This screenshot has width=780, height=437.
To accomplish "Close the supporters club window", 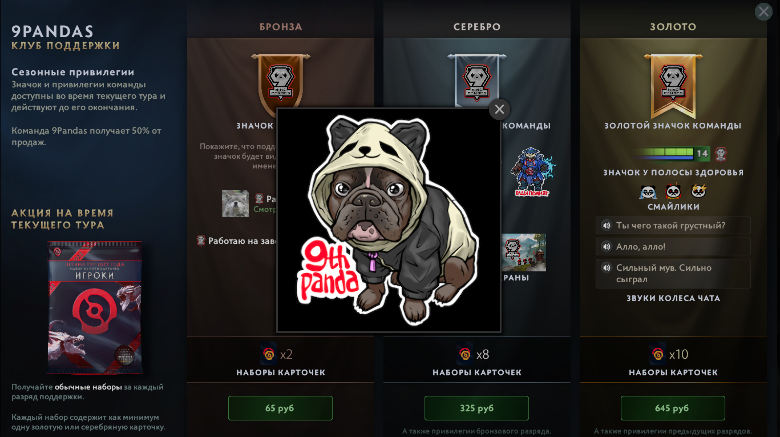I will pyautogui.click(x=764, y=11).
